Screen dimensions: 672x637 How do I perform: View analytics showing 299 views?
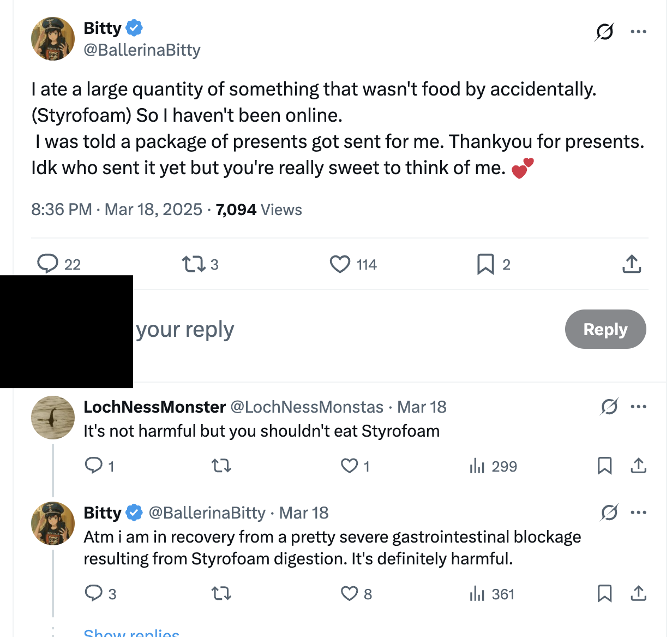(493, 466)
